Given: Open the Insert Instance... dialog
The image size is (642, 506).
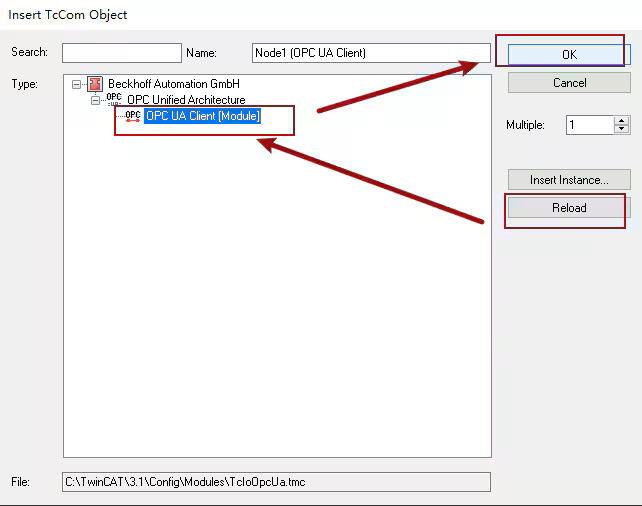Looking at the screenshot, I should [569, 180].
